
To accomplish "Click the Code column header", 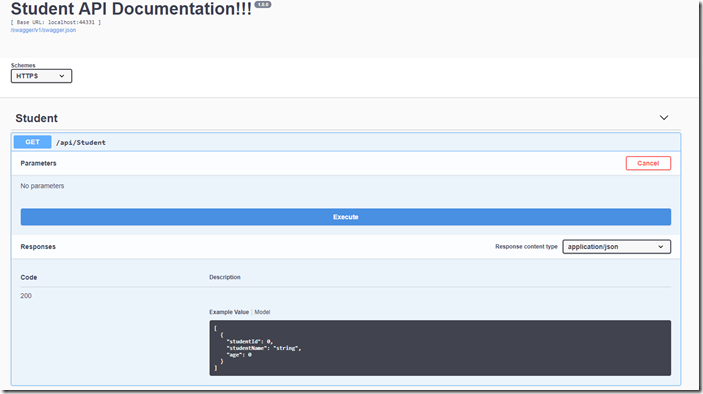I will 29,277.
